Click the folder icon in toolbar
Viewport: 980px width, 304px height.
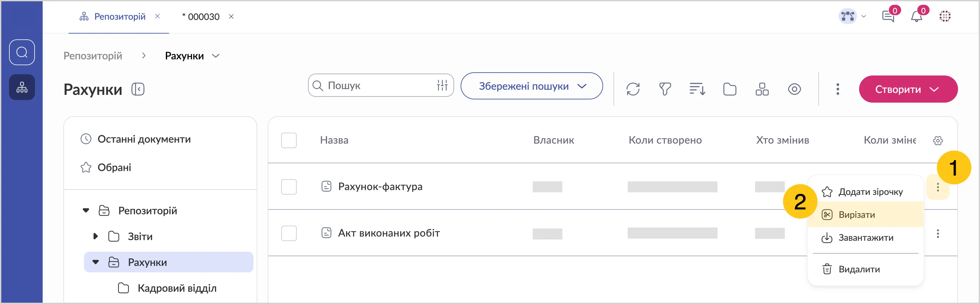click(x=729, y=89)
